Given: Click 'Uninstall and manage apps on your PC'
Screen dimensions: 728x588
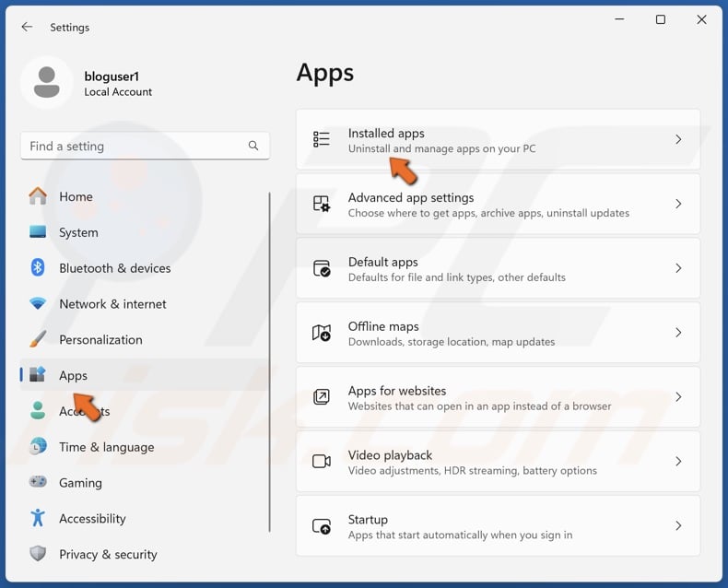Looking at the screenshot, I should (x=441, y=148).
